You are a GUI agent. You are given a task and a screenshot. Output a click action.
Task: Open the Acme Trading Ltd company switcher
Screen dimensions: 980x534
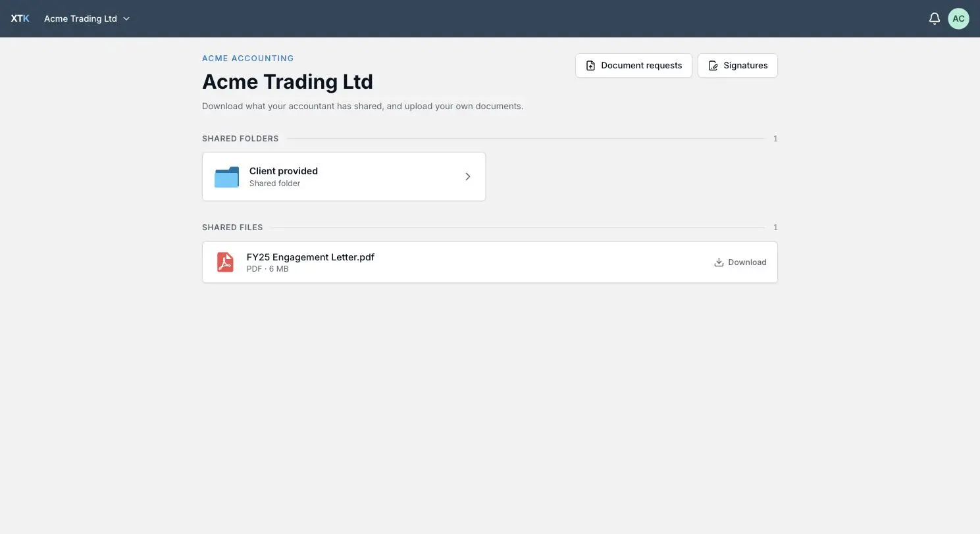(x=87, y=18)
